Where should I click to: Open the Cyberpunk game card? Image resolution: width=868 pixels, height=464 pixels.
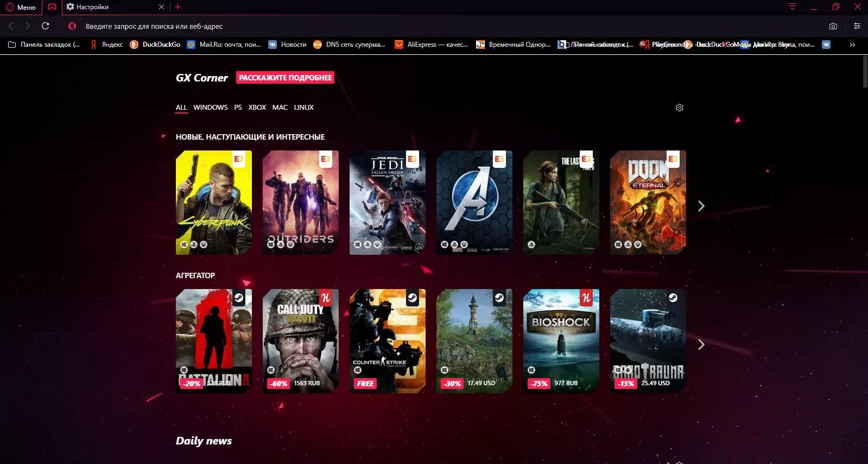(214, 203)
